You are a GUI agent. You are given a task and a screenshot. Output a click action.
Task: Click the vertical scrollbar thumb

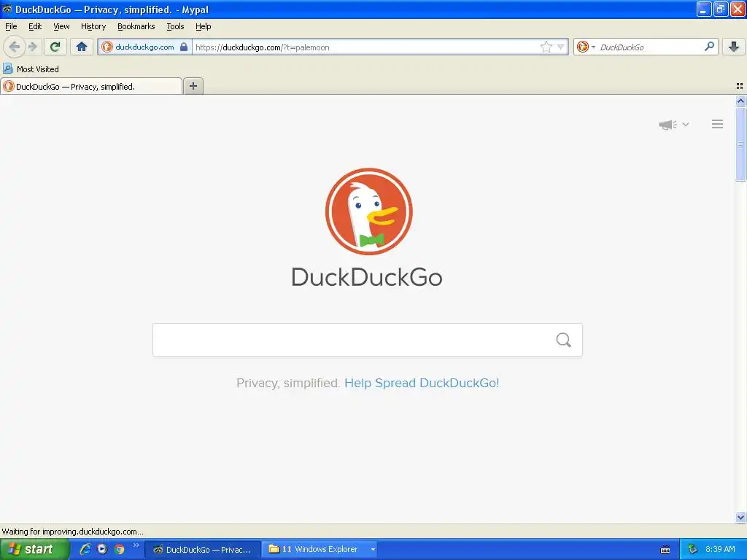tap(740, 144)
